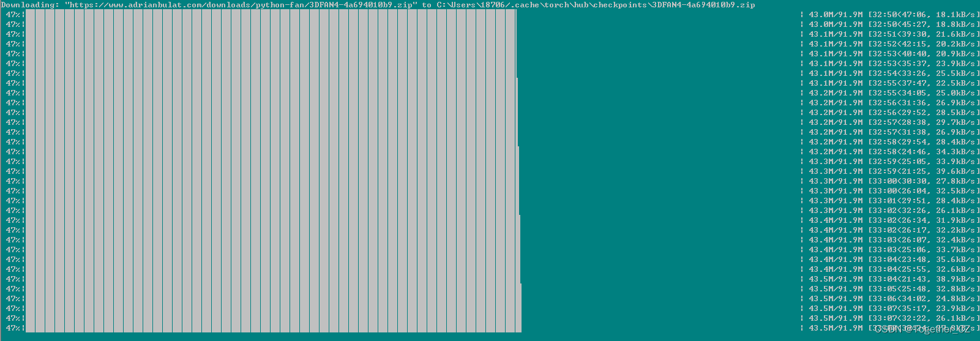Click the adrianbulat.com download URL

point(241,5)
